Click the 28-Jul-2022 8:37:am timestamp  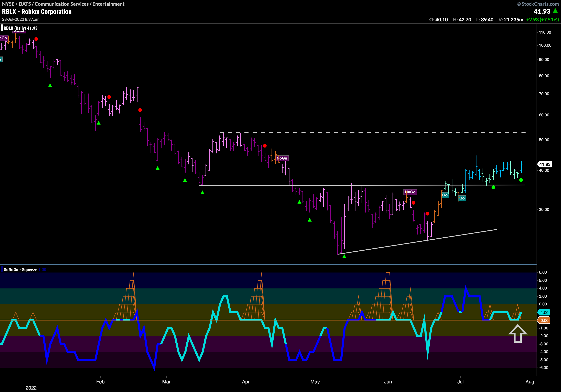click(x=21, y=19)
